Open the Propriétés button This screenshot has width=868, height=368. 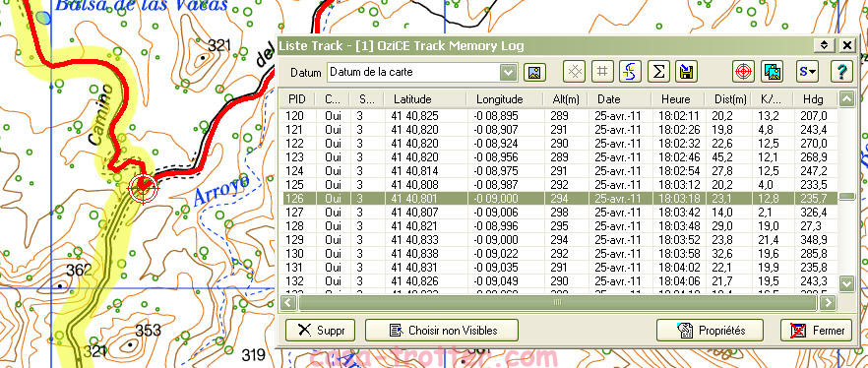tap(710, 331)
